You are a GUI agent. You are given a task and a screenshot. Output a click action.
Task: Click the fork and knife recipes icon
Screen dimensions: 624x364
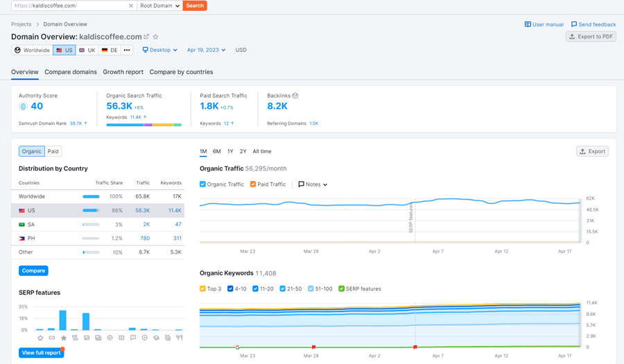tap(180, 338)
